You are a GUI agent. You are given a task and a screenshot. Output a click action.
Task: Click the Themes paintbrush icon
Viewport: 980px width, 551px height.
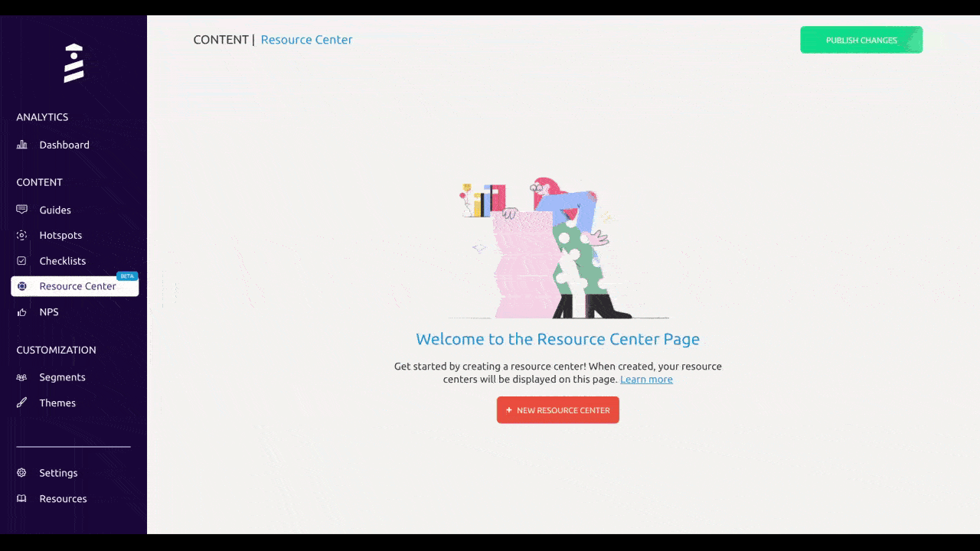(22, 403)
